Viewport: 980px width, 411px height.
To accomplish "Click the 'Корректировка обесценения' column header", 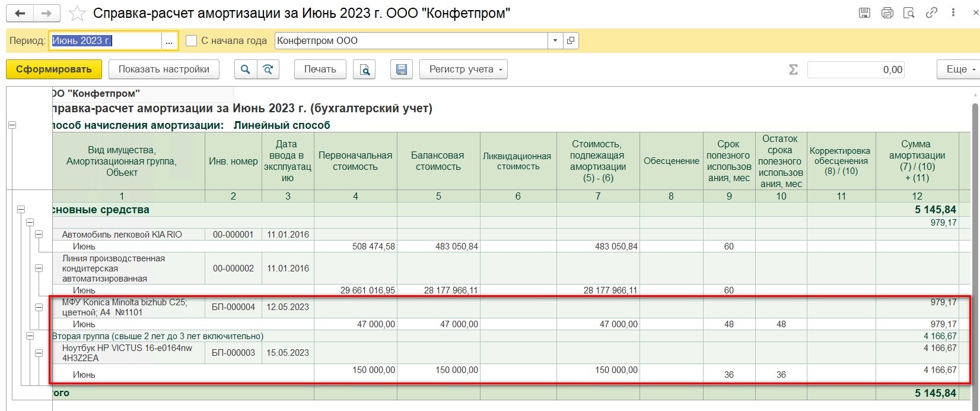I will pyautogui.click(x=841, y=161).
